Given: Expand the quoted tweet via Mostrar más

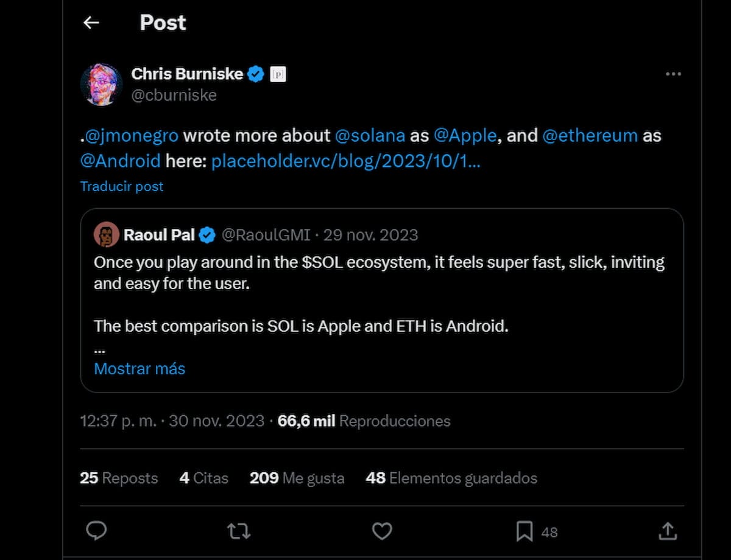Looking at the screenshot, I should pos(139,368).
